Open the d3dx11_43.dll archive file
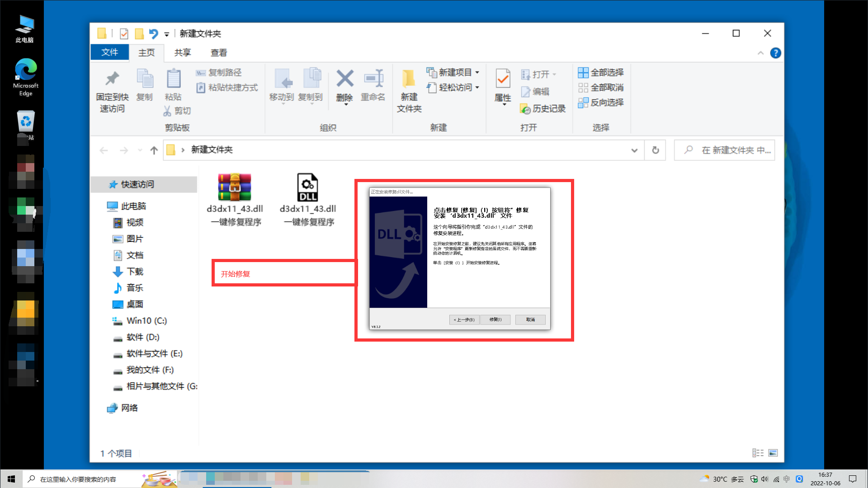This screenshot has height=488, width=868. [234, 188]
